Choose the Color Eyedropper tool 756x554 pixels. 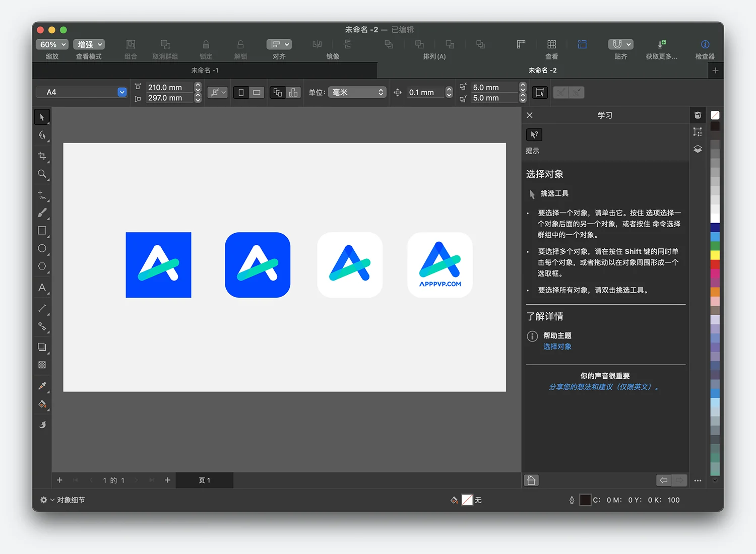tap(42, 386)
